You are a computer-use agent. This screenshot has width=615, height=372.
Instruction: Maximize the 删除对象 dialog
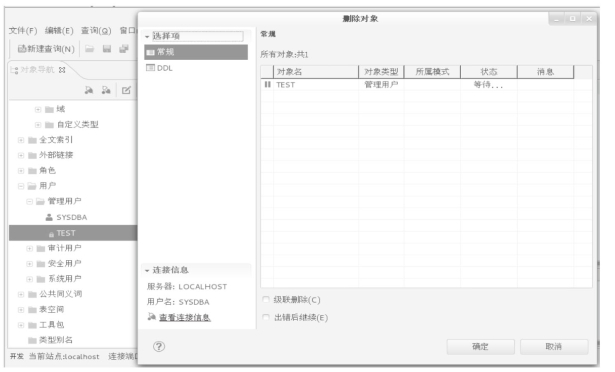(573, 19)
